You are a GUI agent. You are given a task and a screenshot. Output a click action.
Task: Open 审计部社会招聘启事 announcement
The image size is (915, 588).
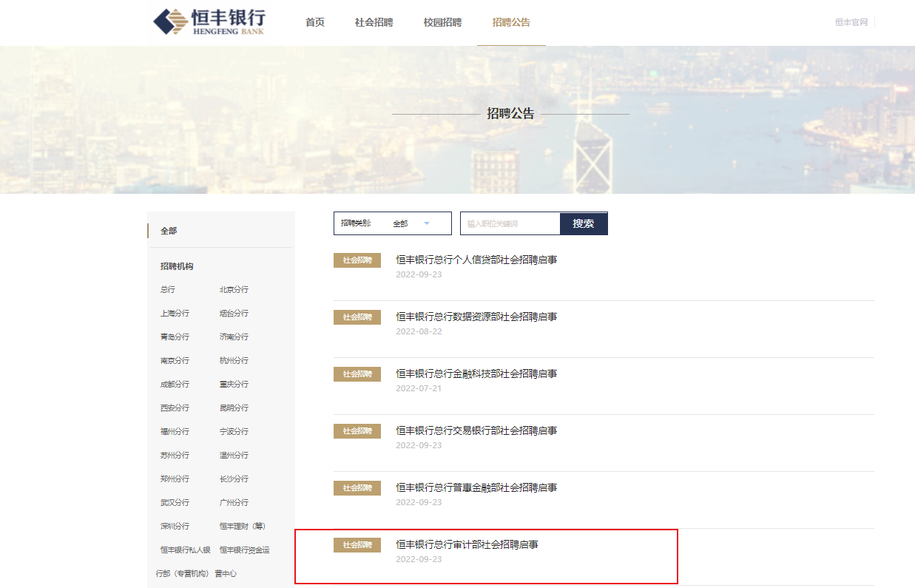(x=467, y=545)
